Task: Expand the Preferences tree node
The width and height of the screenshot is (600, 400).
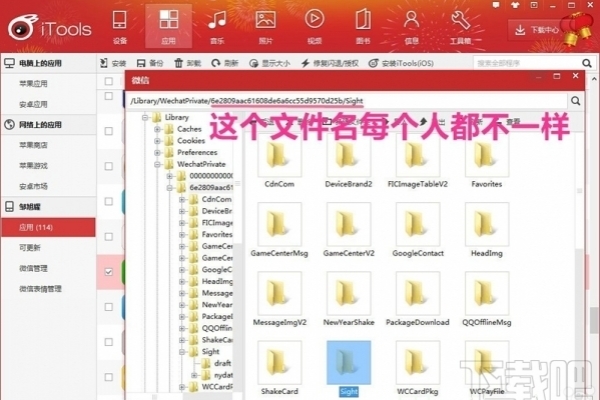Action: (x=157, y=153)
